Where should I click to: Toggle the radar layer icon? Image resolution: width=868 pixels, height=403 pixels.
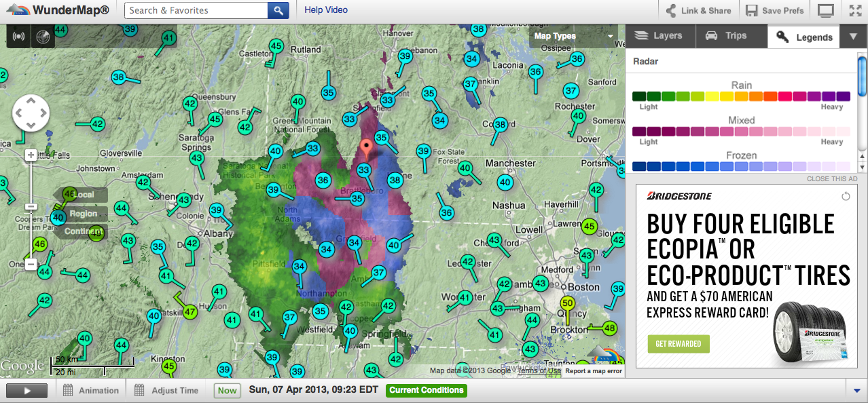pyautogui.click(x=42, y=36)
